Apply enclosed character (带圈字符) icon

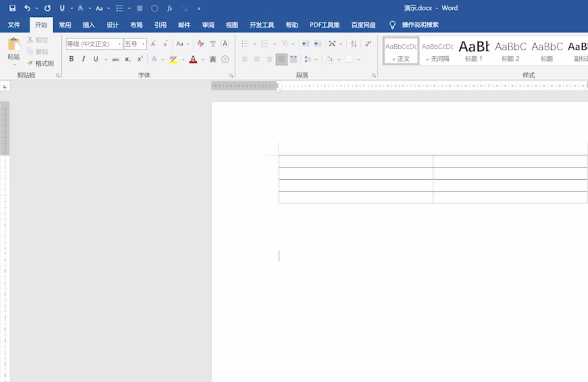pos(225,59)
